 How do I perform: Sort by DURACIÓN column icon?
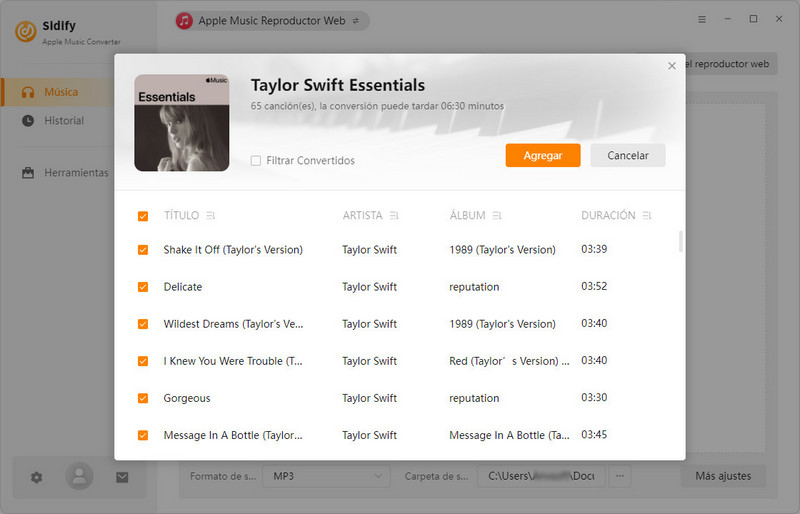click(647, 216)
